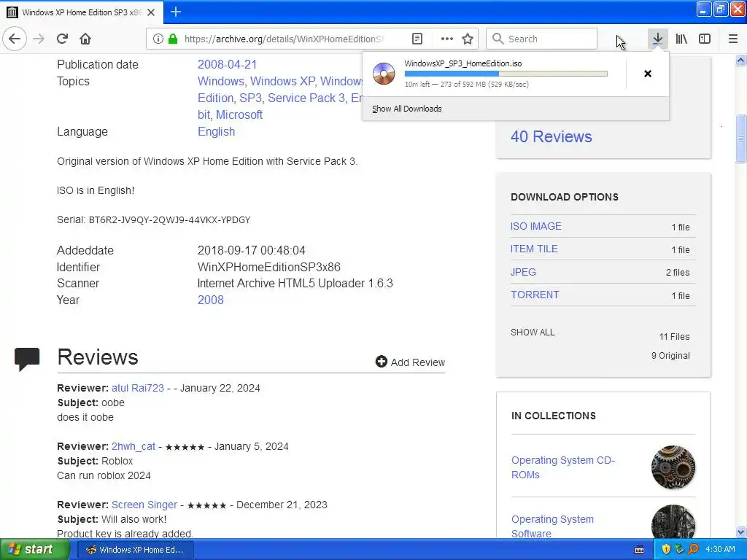This screenshot has width=747, height=560.
Task: Open Show All Downloads
Action: click(x=406, y=109)
